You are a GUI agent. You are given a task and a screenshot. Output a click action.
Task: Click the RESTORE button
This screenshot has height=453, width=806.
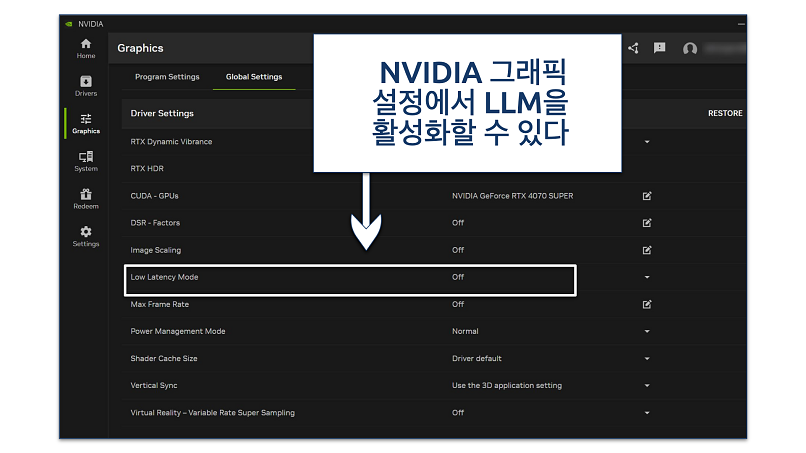click(x=724, y=113)
